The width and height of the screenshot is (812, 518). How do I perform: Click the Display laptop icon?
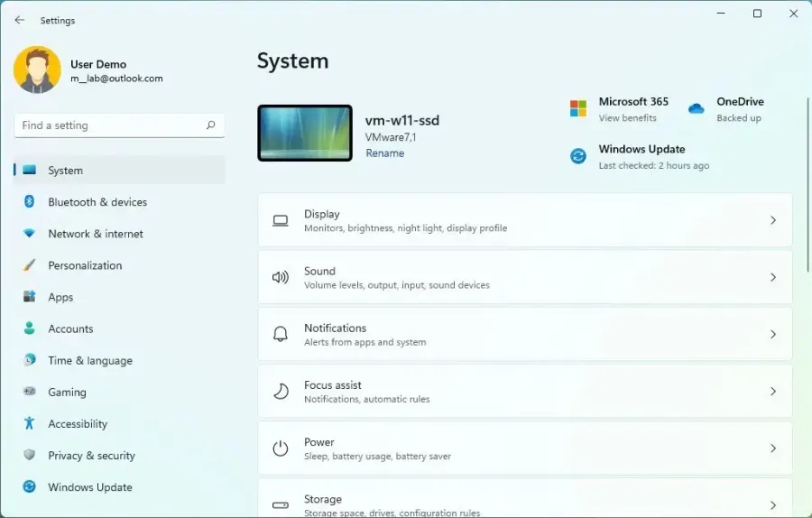pos(281,221)
